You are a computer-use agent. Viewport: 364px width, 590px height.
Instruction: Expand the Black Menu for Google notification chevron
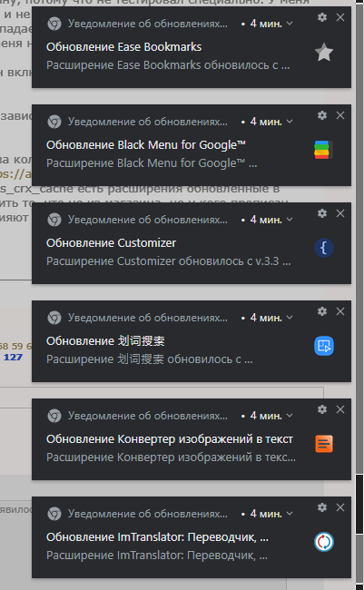click(290, 121)
